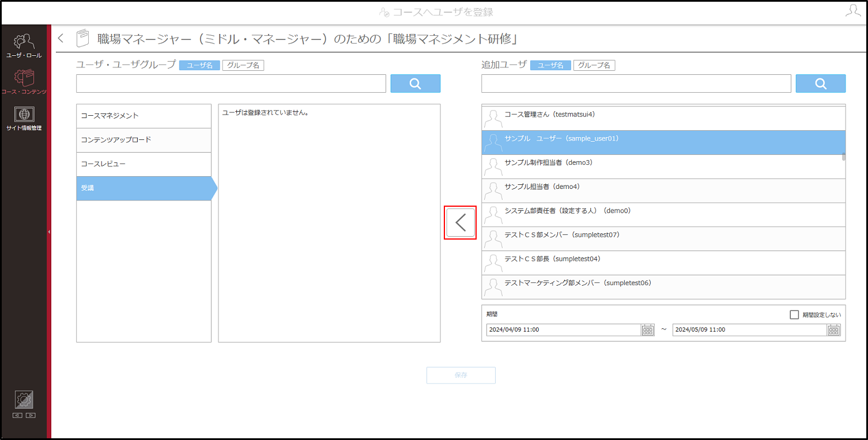Viewport: 868px width, 440px height.
Task: Select the コースマネジメント role tab
Action: pyautogui.click(x=144, y=116)
